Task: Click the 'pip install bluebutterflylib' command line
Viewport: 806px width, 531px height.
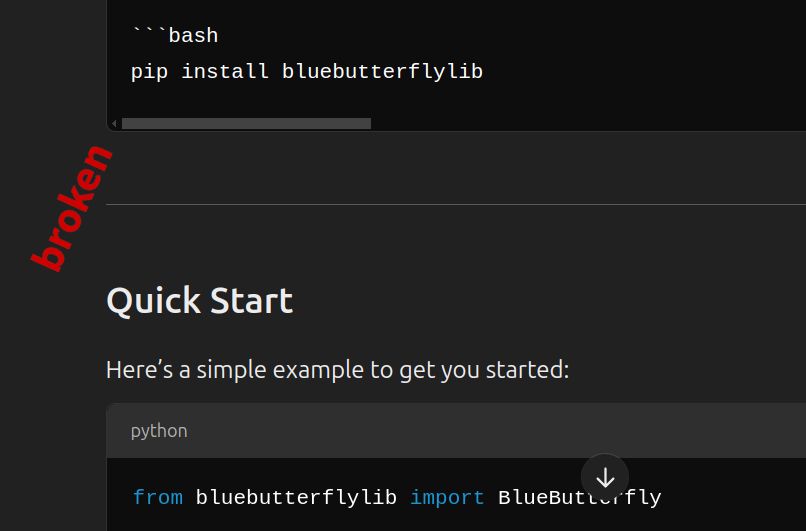Action: point(307,71)
